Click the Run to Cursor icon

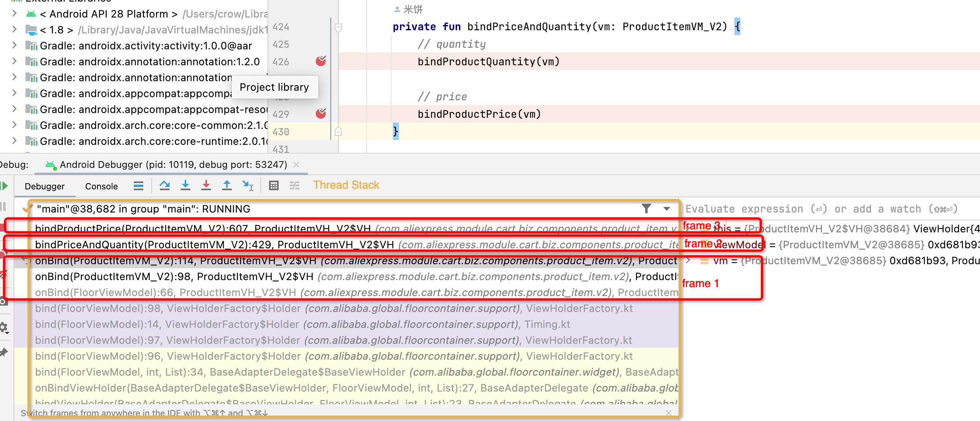click(248, 185)
